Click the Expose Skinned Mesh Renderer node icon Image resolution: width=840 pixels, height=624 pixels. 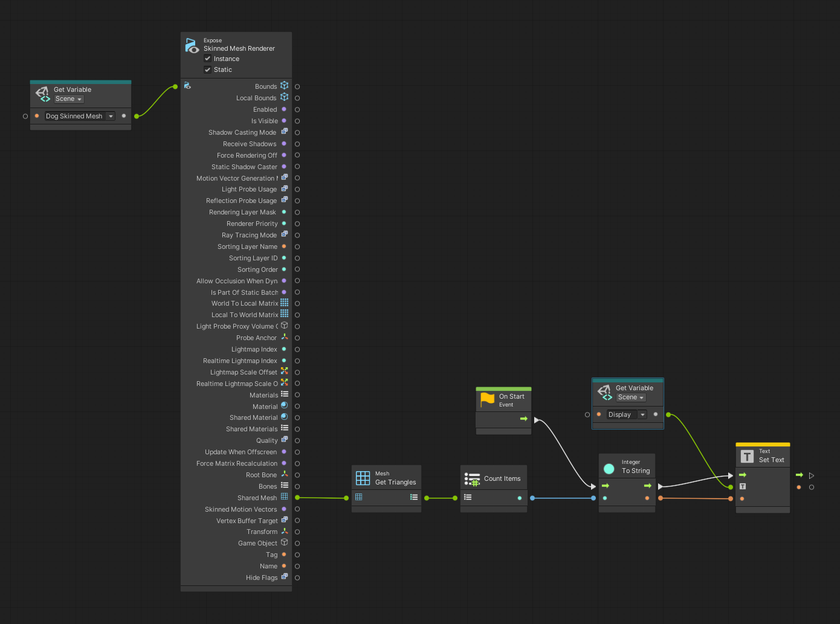(192, 45)
